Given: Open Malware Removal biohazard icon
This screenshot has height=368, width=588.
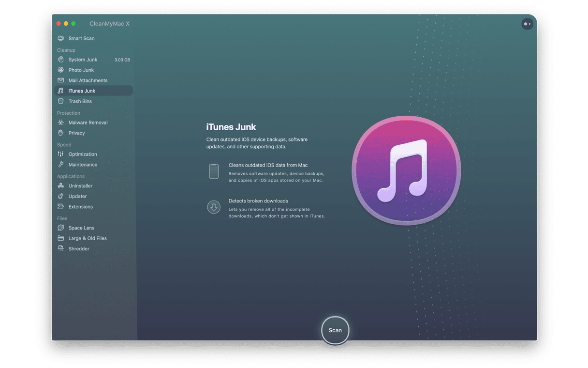Looking at the screenshot, I should [60, 123].
